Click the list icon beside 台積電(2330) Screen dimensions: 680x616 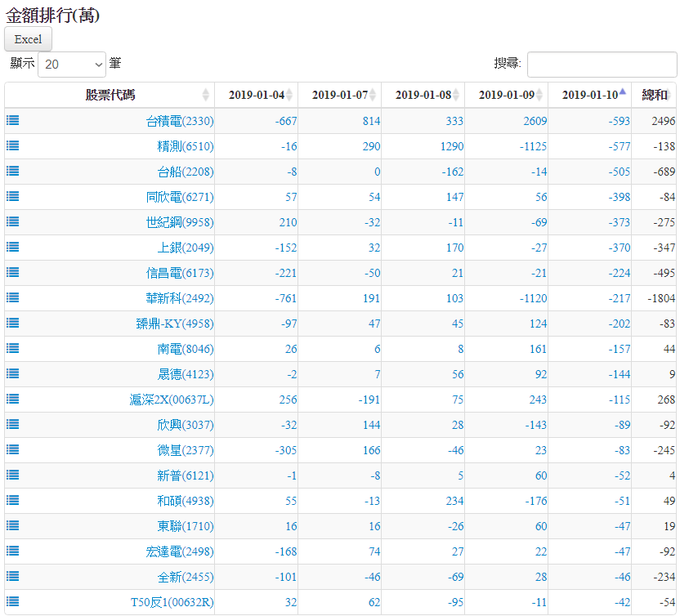click(13, 120)
